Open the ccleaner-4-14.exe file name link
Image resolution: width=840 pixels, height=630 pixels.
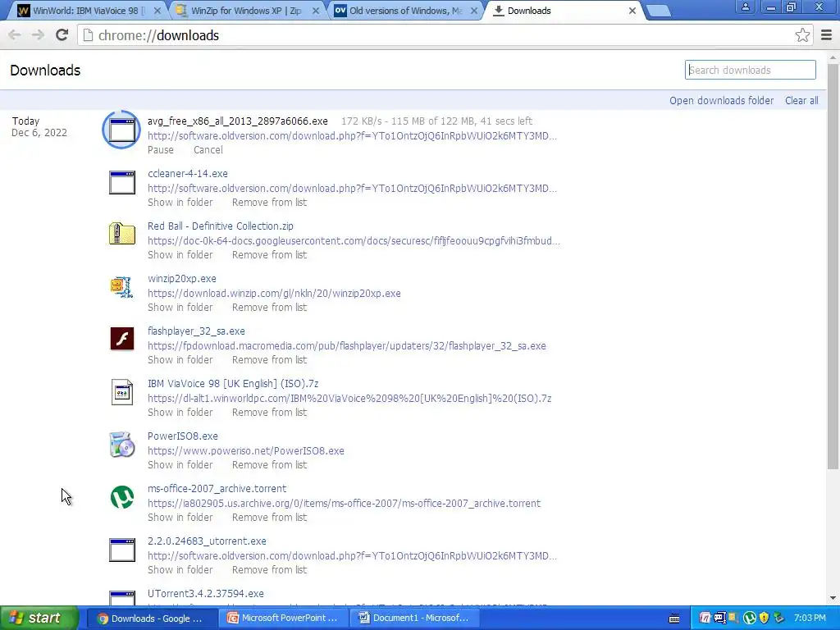188,174
